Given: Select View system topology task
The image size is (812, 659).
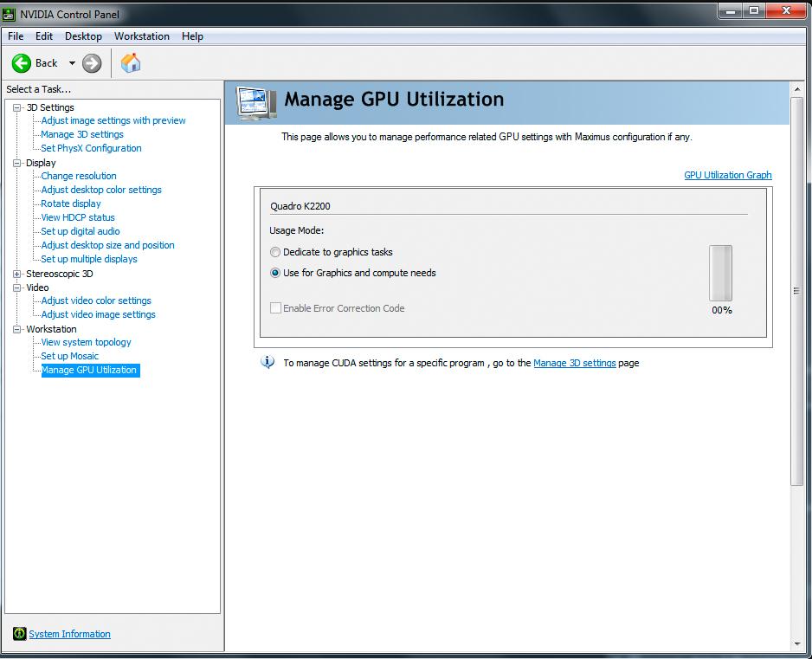Looking at the screenshot, I should [x=86, y=342].
